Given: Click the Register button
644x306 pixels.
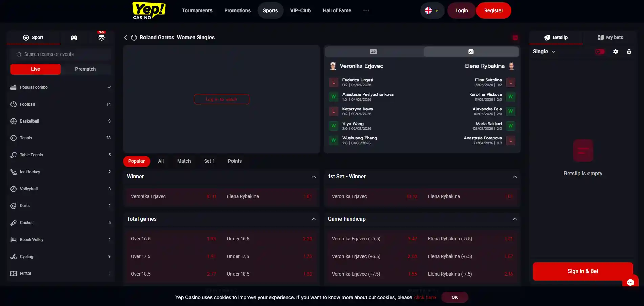Looking at the screenshot, I should pyautogui.click(x=493, y=10).
